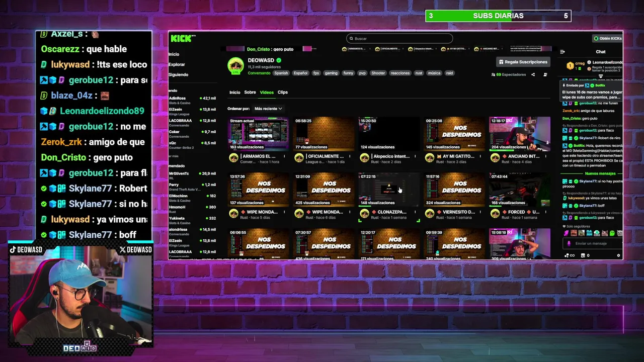Open the 06:58:25 video thumbnail

point(324,134)
